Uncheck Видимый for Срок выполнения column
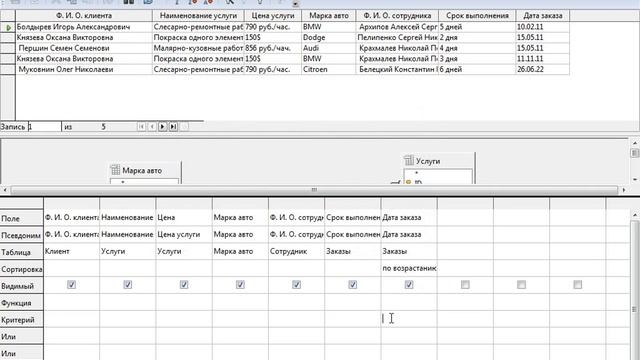Screen dimensions: 640x360 [353, 284]
